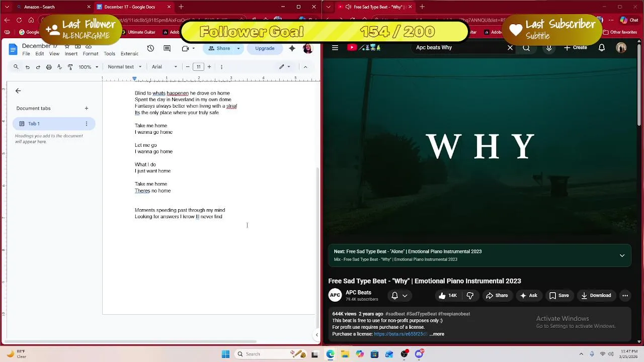Open Tab 1 options three-dot menu
The image size is (644, 362).
click(x=87, y=124)
